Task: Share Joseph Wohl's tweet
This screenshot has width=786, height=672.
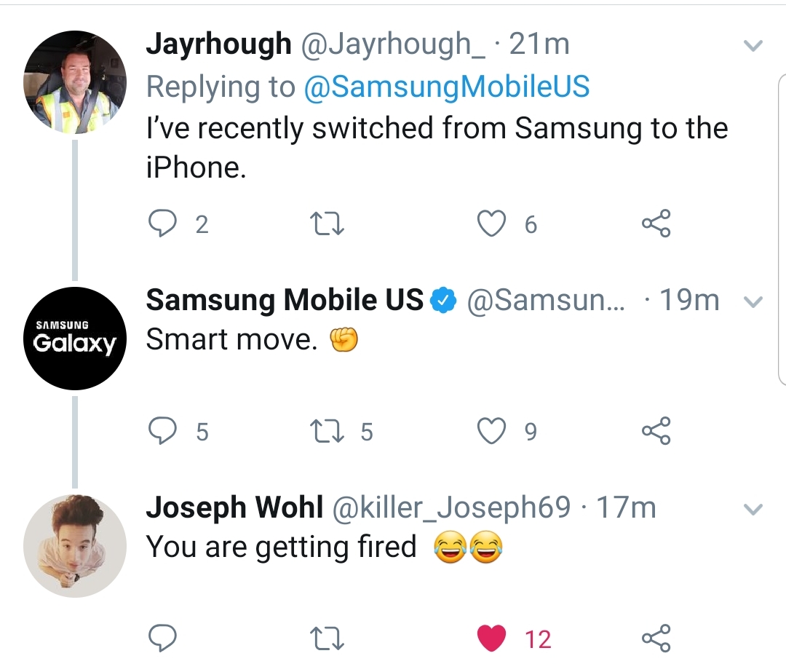Action: tap(656, 639)
